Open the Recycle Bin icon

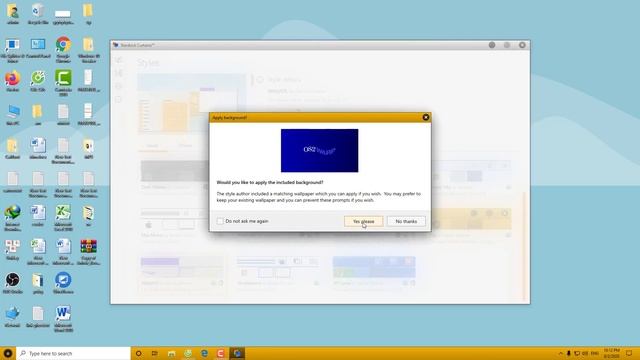[38, 14]
